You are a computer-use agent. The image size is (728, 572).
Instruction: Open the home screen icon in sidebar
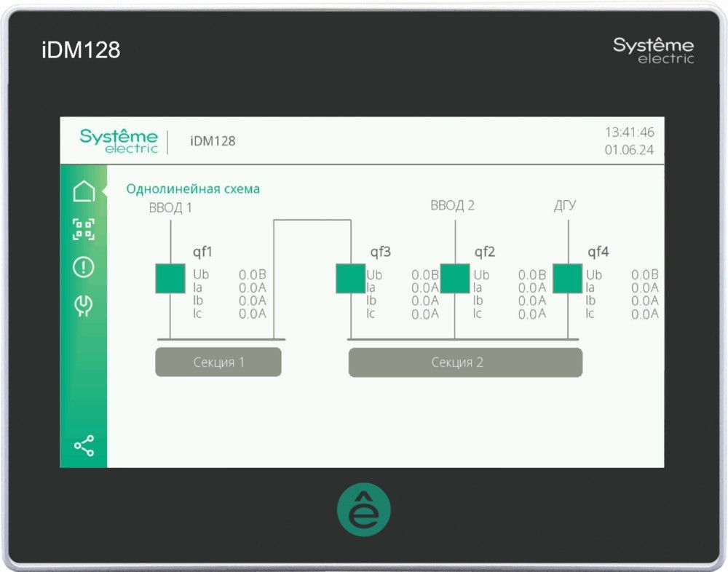[x=84, y=191]
